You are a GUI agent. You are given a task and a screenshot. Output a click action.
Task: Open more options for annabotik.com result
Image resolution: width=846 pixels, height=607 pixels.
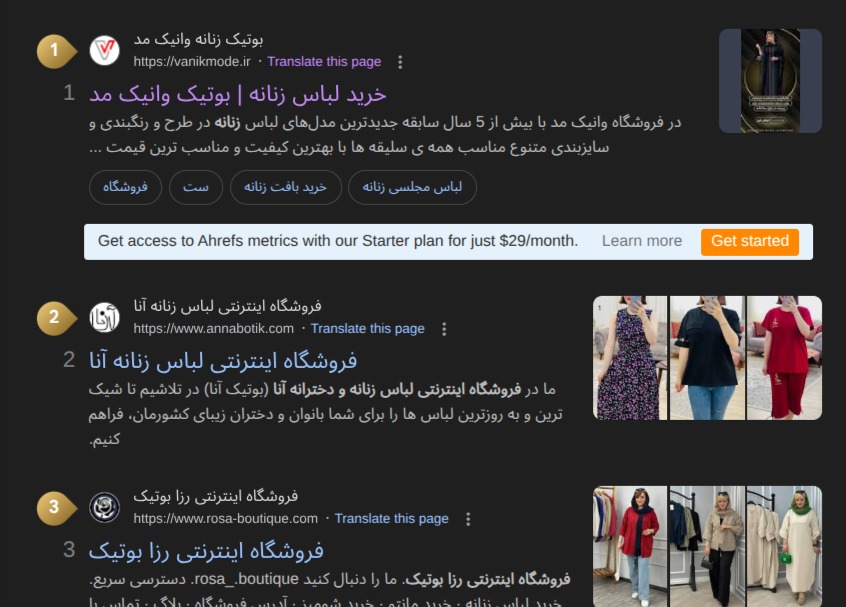(x=444, y=329)
